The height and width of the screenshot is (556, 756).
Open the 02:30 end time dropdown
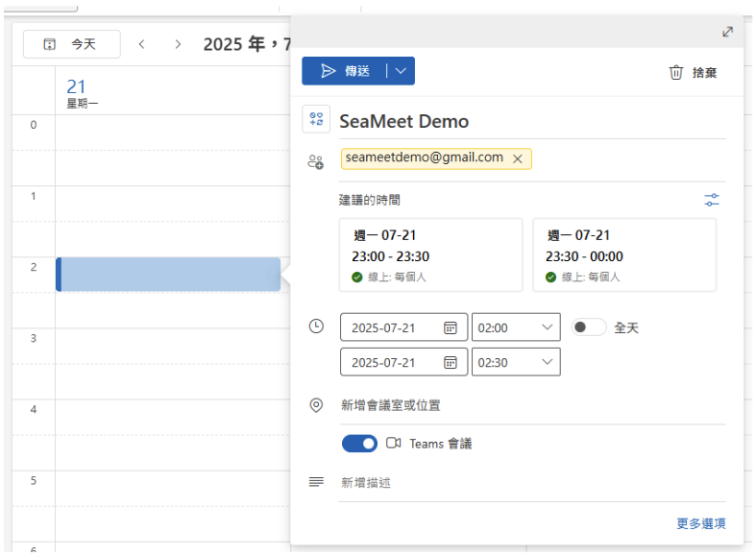coord(516,362)
